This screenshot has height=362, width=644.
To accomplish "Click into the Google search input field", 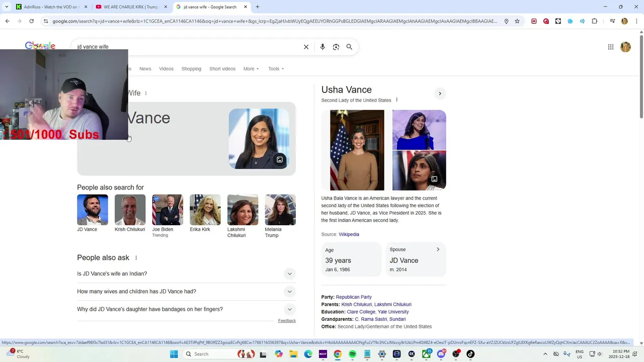I will 186,47.
